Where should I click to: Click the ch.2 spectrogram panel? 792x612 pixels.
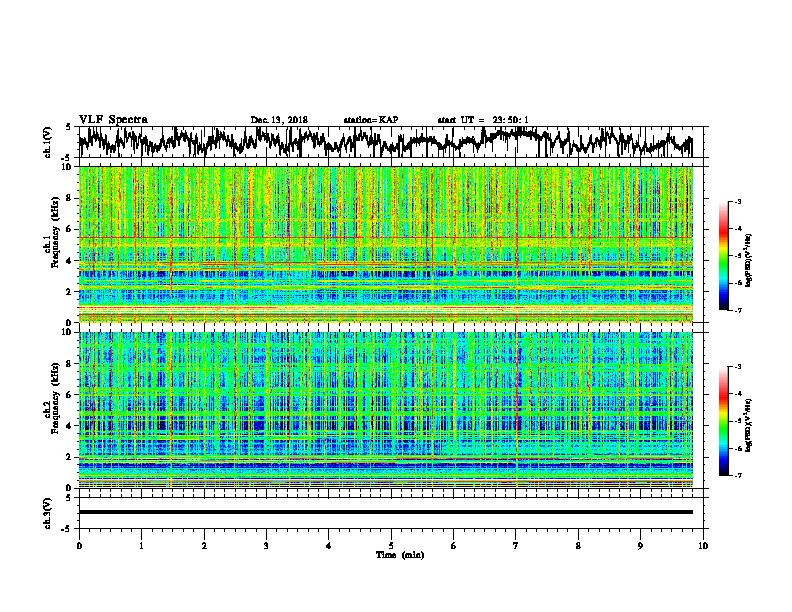coord(385,410)
